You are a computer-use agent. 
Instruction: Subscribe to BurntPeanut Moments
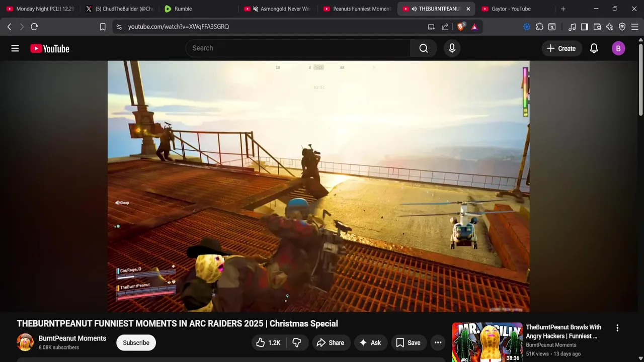coord(136,343)
